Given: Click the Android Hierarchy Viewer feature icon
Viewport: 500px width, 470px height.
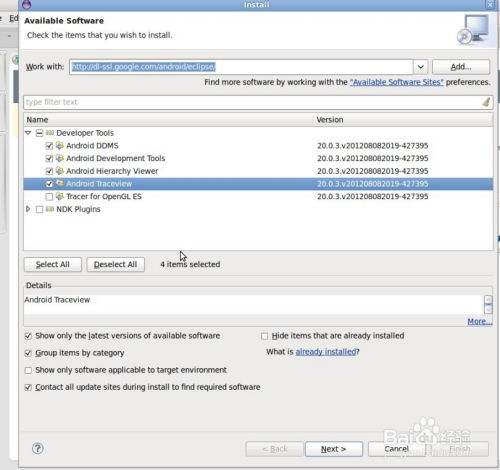Looking at the screenshot, I should (x=60, y=171).
